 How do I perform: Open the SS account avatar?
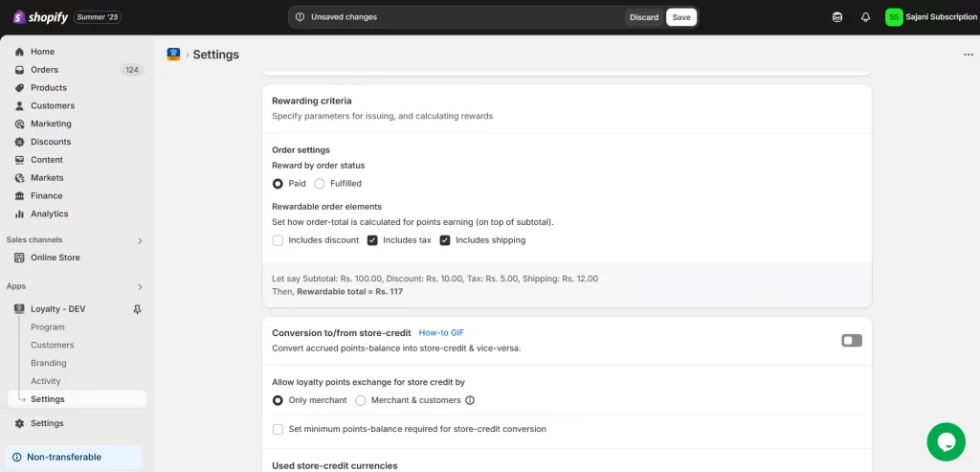coord(894,17)
